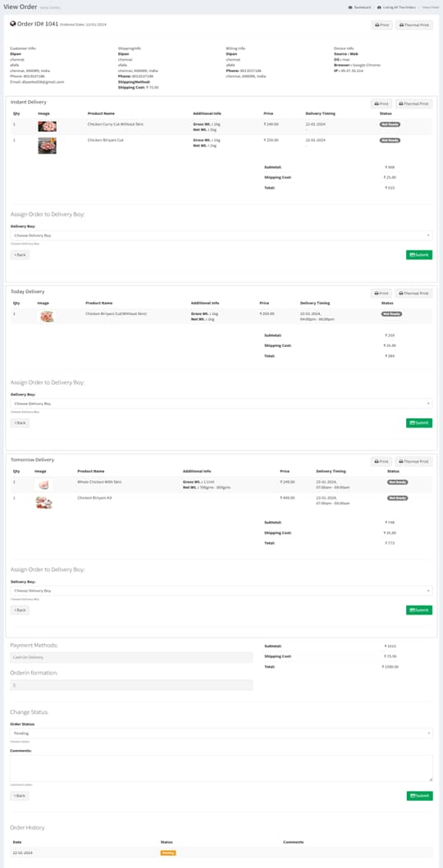Viewport: 443px width, 868px height.
Task: Click Back in the Today Delivery section
Action: (20, 423)
